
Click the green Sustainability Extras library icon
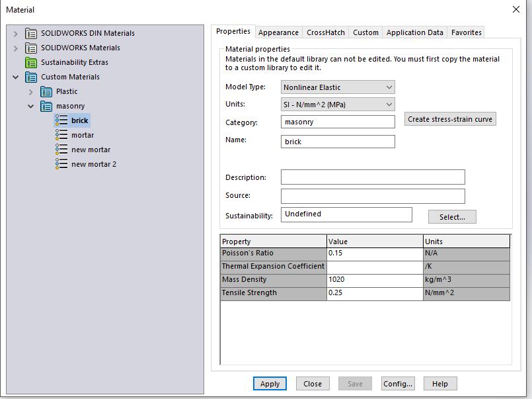point(31,62)
